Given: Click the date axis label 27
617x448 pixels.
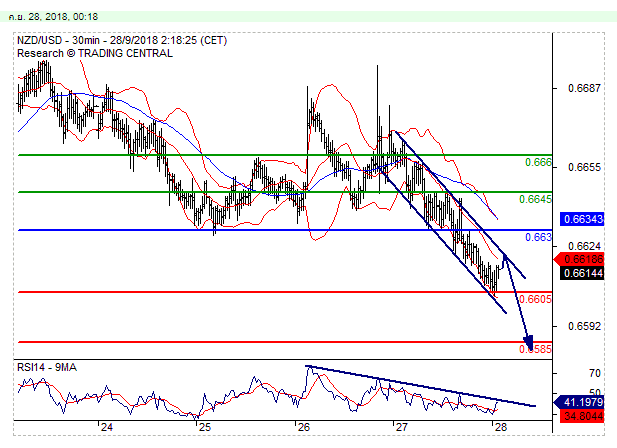Looking at the screenshot, I should tap(401, 427).
